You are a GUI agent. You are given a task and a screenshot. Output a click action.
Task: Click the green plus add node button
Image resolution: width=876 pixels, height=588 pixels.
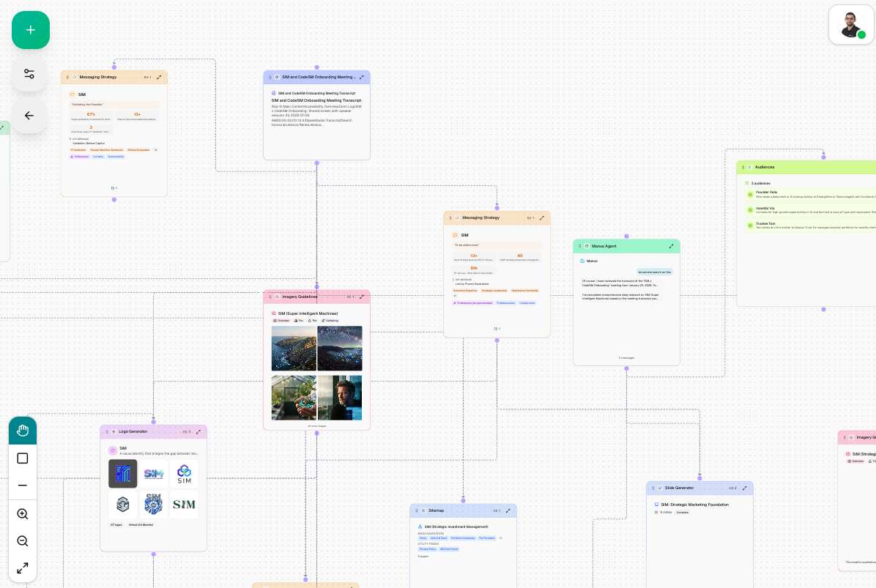tap(31, 30)
